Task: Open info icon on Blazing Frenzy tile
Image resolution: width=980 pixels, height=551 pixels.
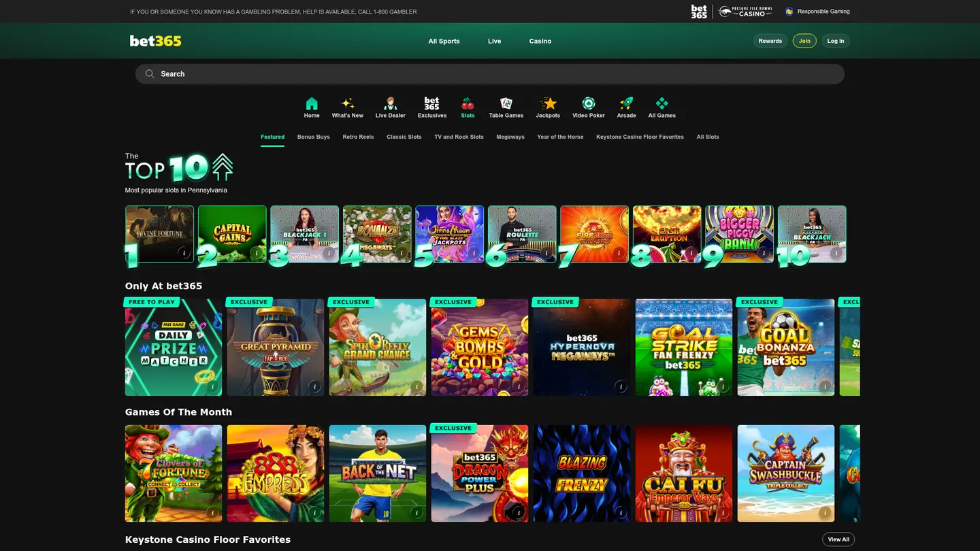Action: 621,512
